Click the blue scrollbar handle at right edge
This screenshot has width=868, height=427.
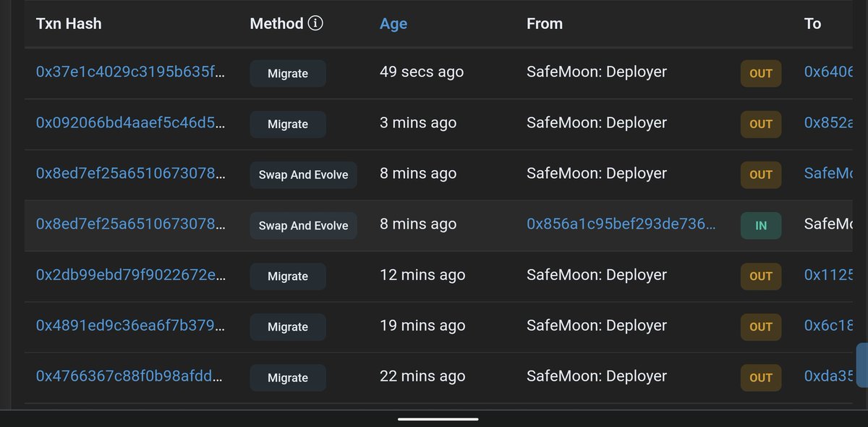click(x=862, y=366)
